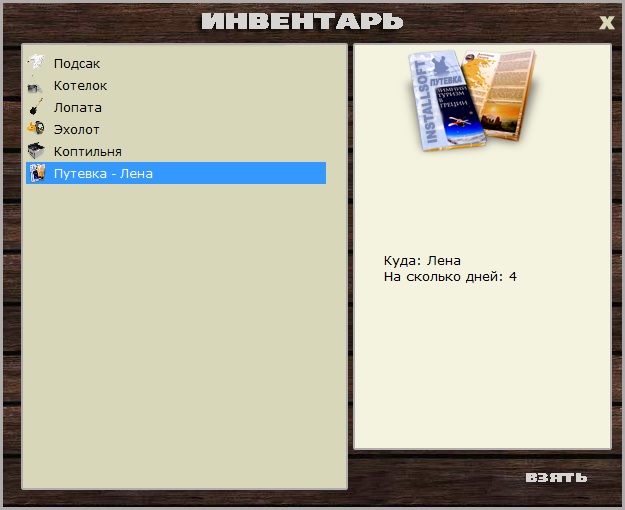Click the fish finder icon next to Эхолот
Screen dimensions: 625x510
click(x=36, y=128)
